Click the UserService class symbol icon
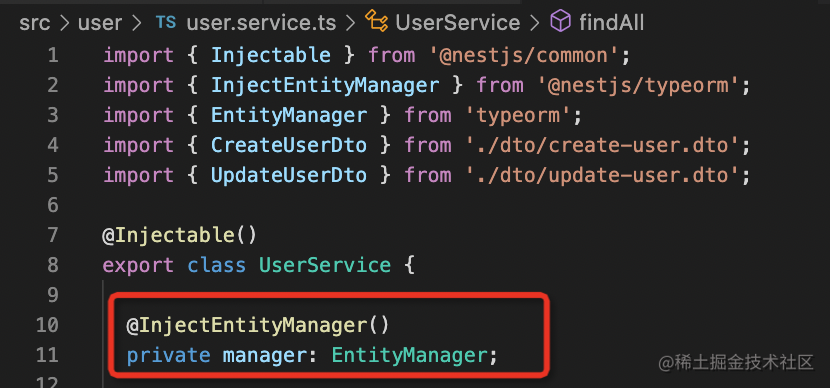 tap(377, 22)
